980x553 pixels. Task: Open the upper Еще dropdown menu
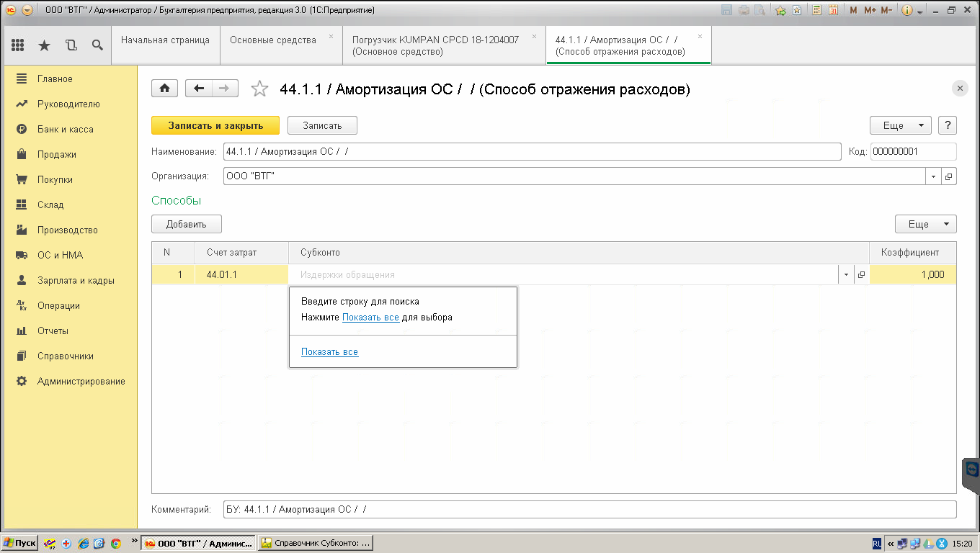[901, 125]
